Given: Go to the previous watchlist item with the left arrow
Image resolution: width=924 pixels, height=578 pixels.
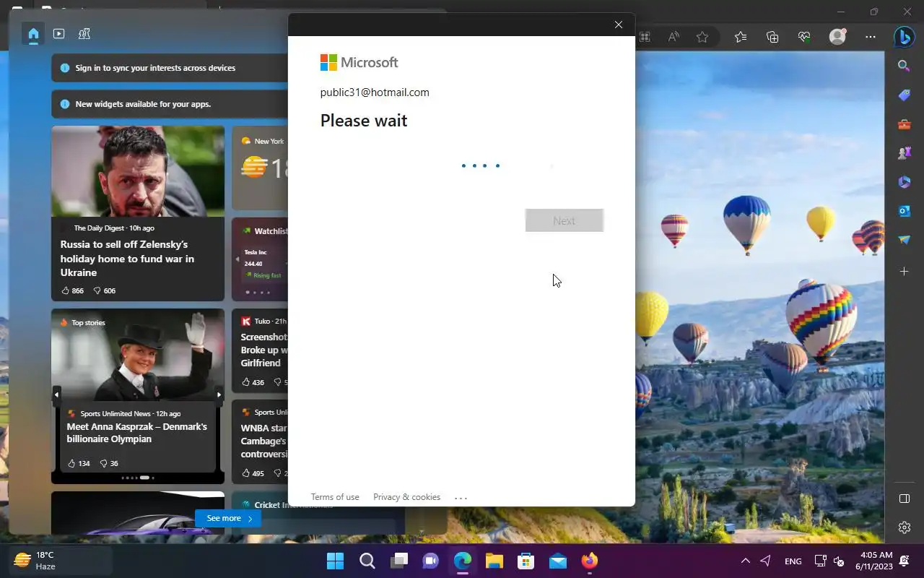Looking at the screenshot, I should 237,259.
